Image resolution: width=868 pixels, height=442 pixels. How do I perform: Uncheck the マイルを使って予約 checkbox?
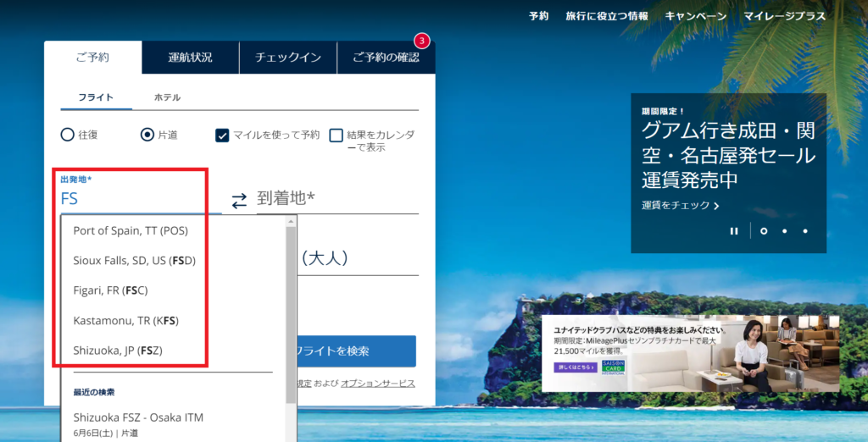tap(222, 135)
